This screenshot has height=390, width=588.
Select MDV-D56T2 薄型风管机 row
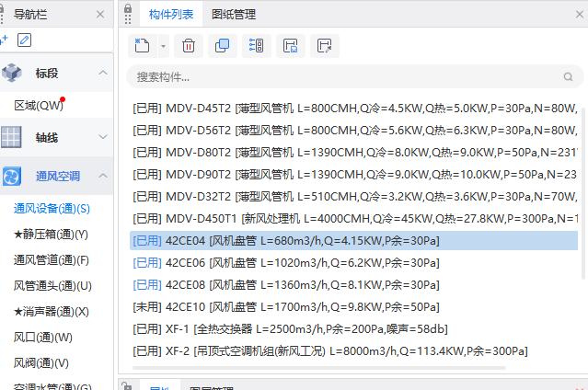coord(353,131)
